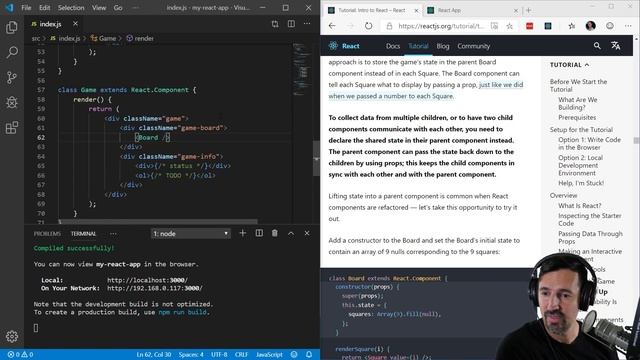640x360 pixels.
Task: Open React site languages icon
Action: [x=616, y=46]
